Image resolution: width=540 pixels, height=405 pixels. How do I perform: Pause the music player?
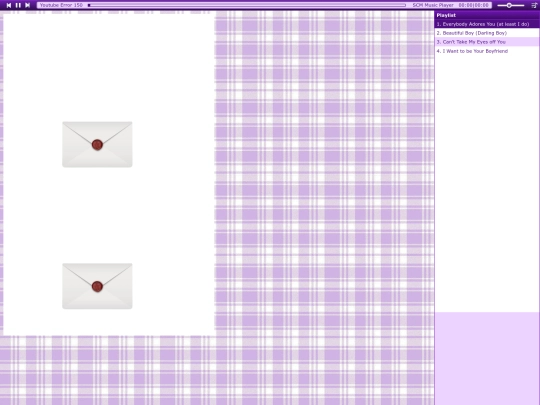[x=18, y=5]
